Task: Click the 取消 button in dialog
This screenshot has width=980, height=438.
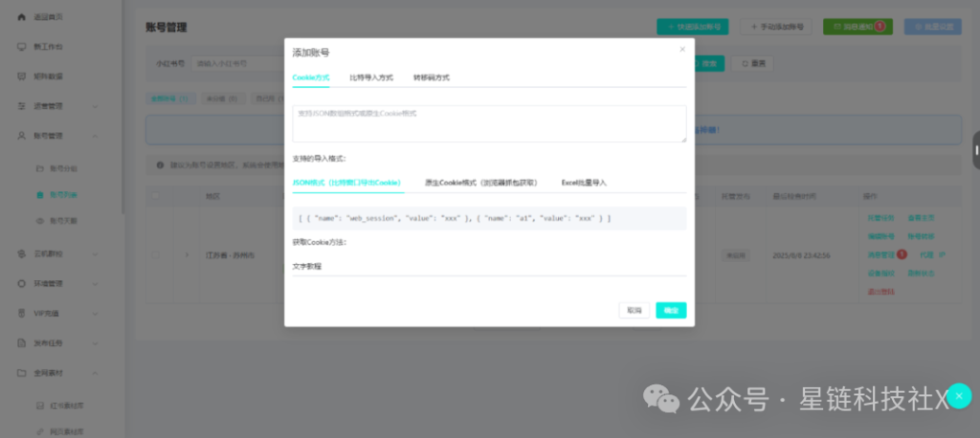Action: [635, 311]
